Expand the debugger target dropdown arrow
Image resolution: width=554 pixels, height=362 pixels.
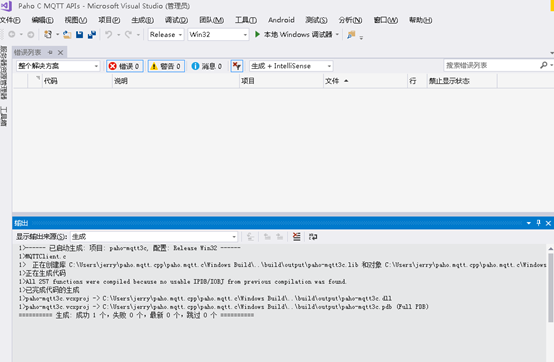(x=337, y=34)
